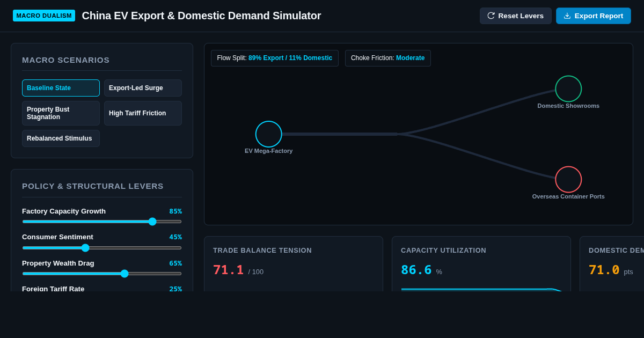The image size is (644, 338).
Task: Click the Flow Split 89% Export indicator
Action: 275,58
